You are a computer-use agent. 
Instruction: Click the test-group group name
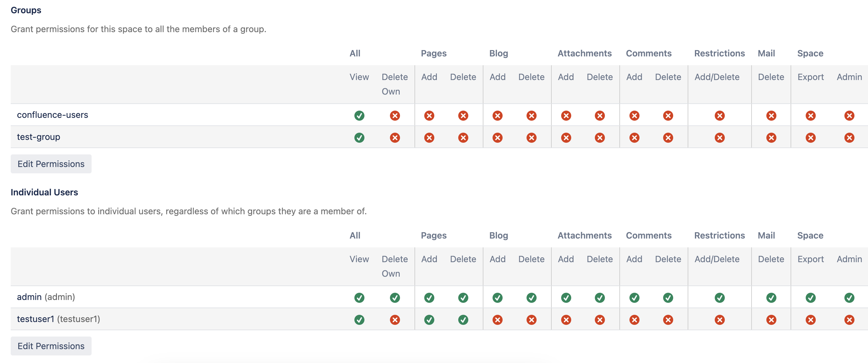(38, 137)
